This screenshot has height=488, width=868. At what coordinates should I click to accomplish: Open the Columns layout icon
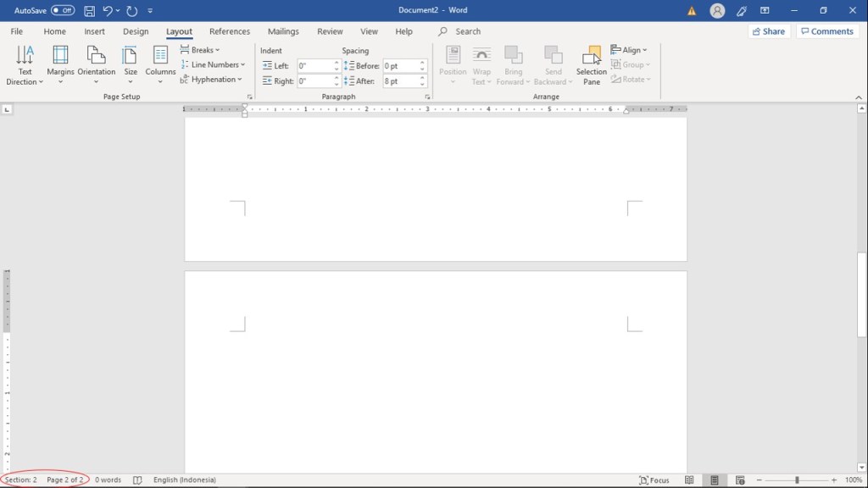point(160,56)
